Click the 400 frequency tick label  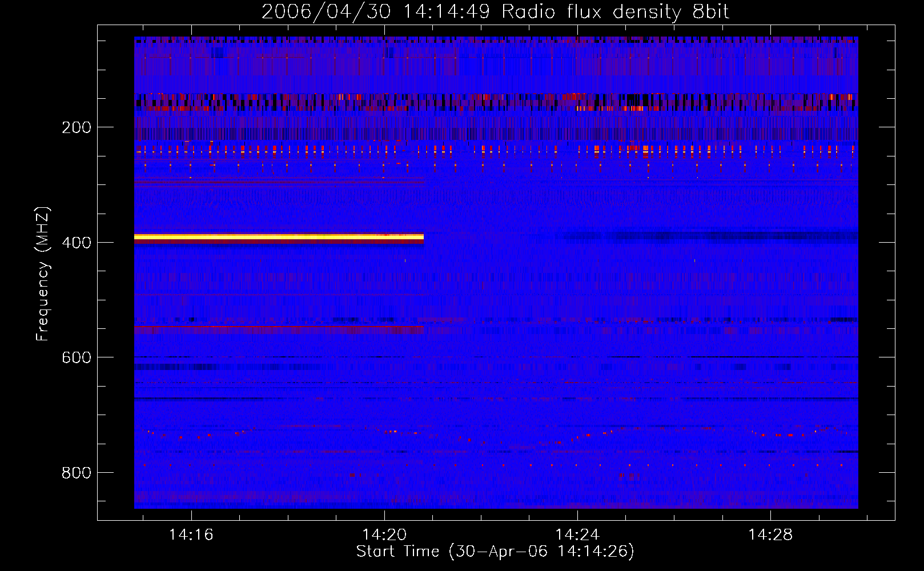tap(77, 243)
